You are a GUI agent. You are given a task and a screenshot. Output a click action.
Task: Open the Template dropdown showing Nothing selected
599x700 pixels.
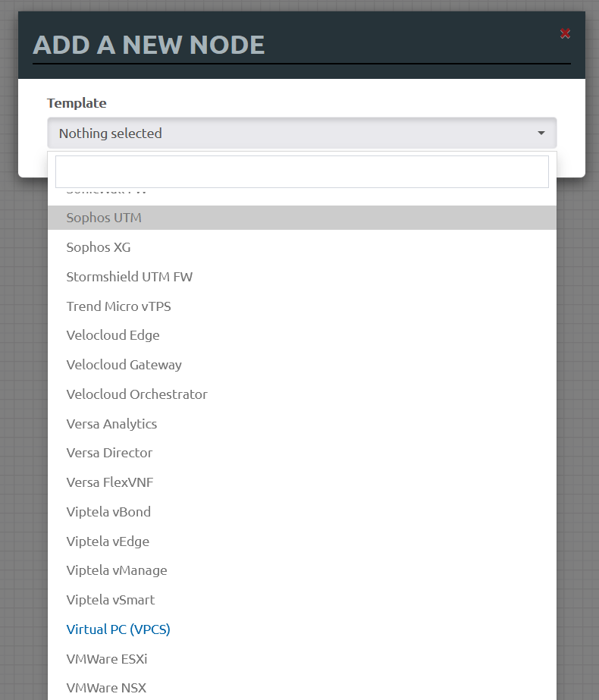302,133
